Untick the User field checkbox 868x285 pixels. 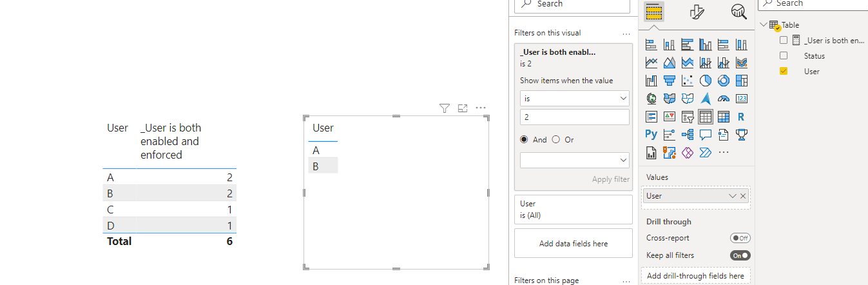click(784, 71)
